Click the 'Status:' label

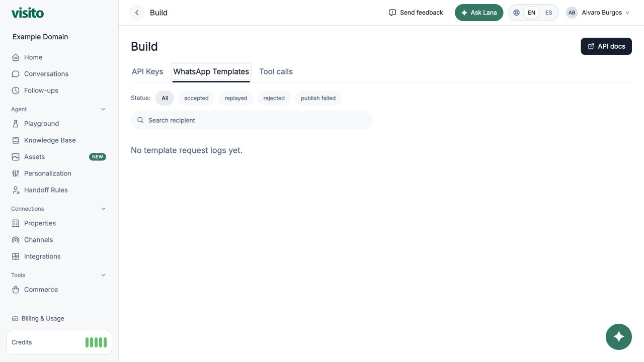140,98
